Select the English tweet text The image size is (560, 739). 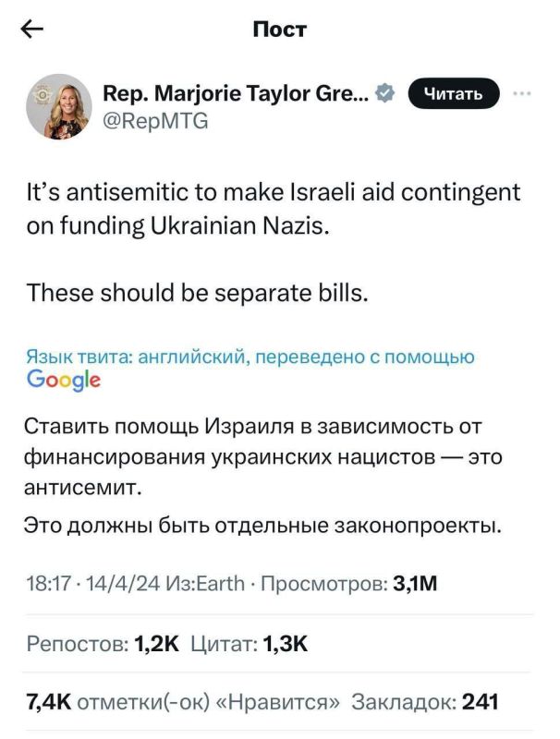[268, 210]
